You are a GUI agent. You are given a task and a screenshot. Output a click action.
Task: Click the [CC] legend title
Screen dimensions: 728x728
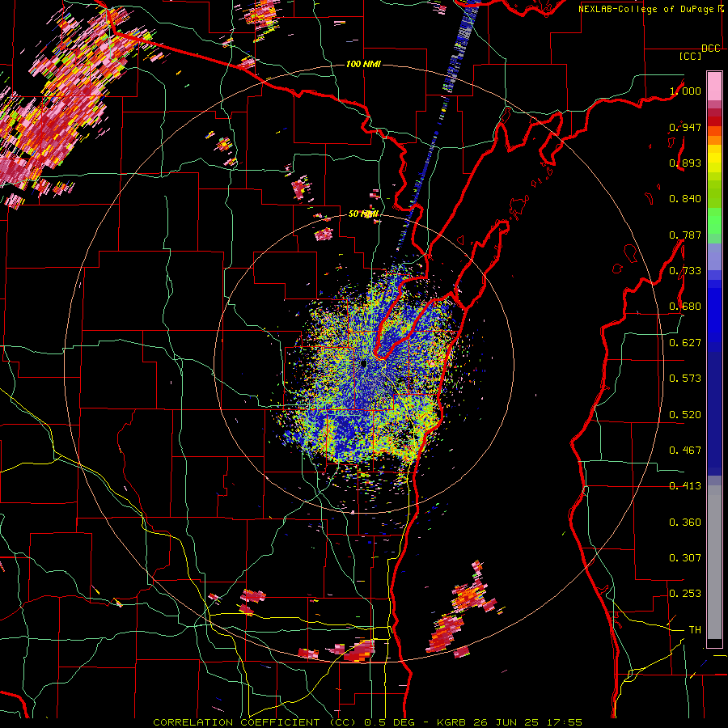(x=690, y=56)
